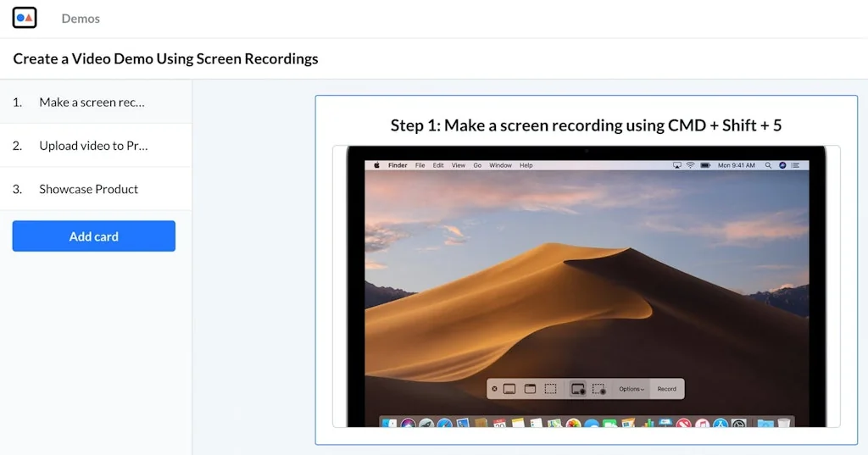
Task: Click Capture Selected Window icon in pictured toolbar
Action: 530,389
